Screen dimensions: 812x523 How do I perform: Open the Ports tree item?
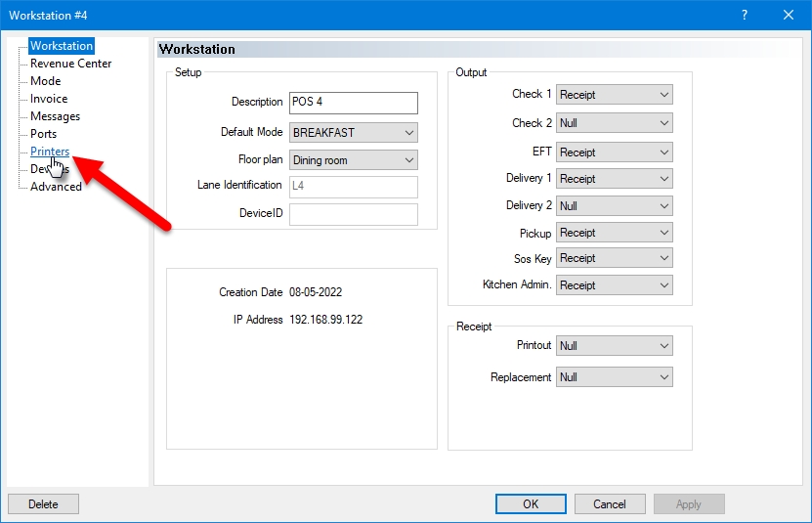[x=43, y=134]
